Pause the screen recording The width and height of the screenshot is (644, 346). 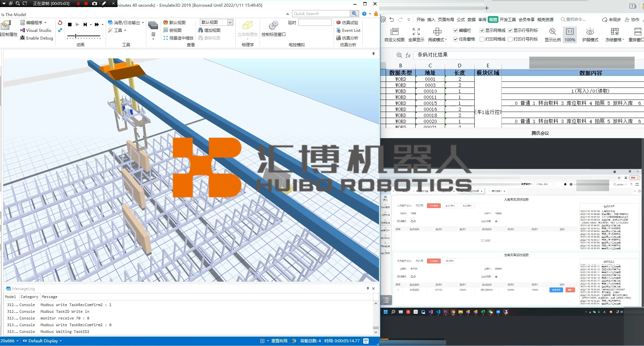tap(78, 3)
